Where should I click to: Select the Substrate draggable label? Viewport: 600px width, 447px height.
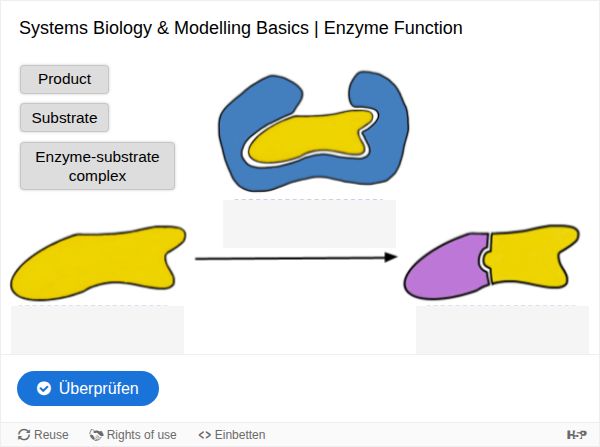pyautogui.click(x=64, y=117)
